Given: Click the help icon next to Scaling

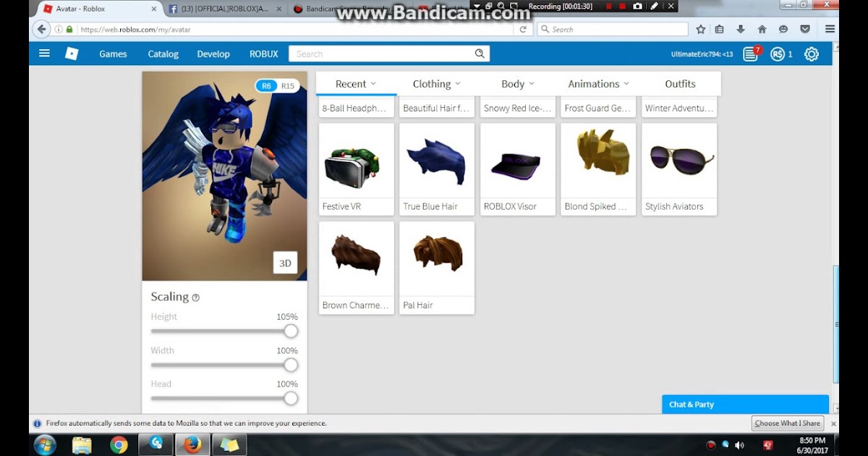Looking at the screenshot, I should coord(196,297).
